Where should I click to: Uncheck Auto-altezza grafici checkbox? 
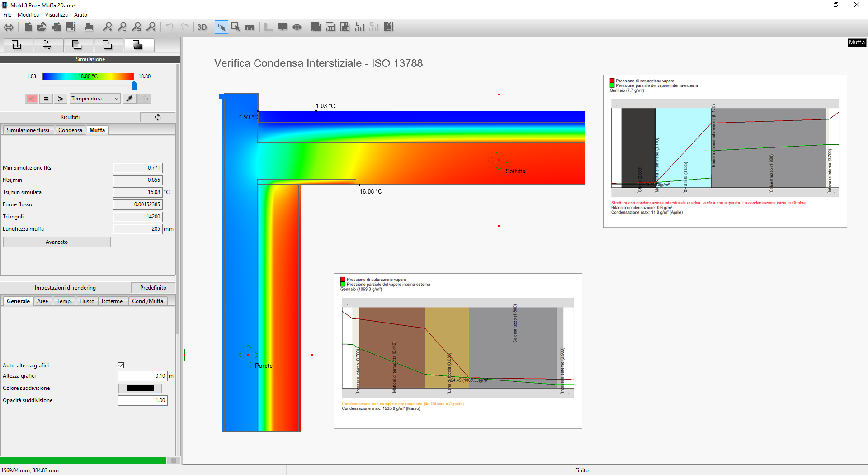pyautogui.click(x=121, y=366)
